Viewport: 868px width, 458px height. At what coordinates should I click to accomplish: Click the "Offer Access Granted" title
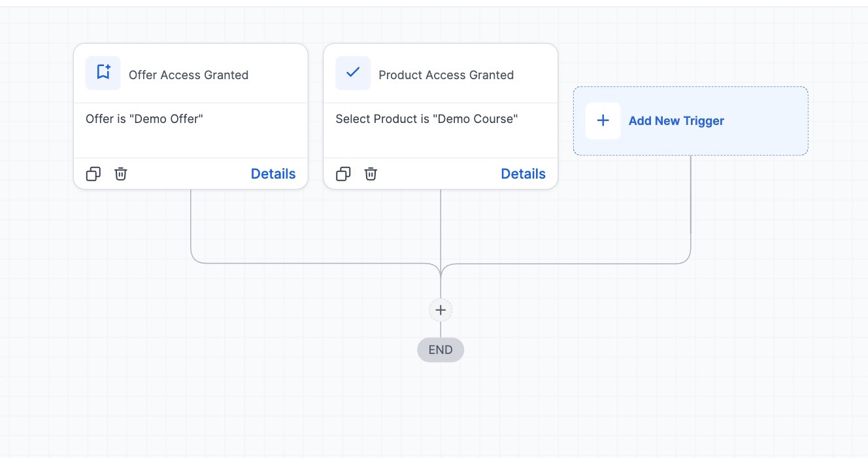pyautogui.click(x=188, y=75)
